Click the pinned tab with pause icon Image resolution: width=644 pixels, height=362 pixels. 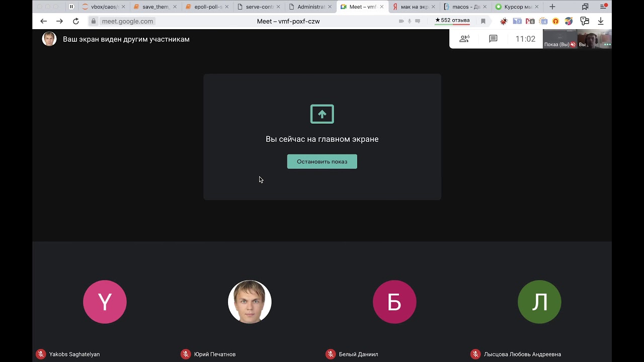click(71, 7)
